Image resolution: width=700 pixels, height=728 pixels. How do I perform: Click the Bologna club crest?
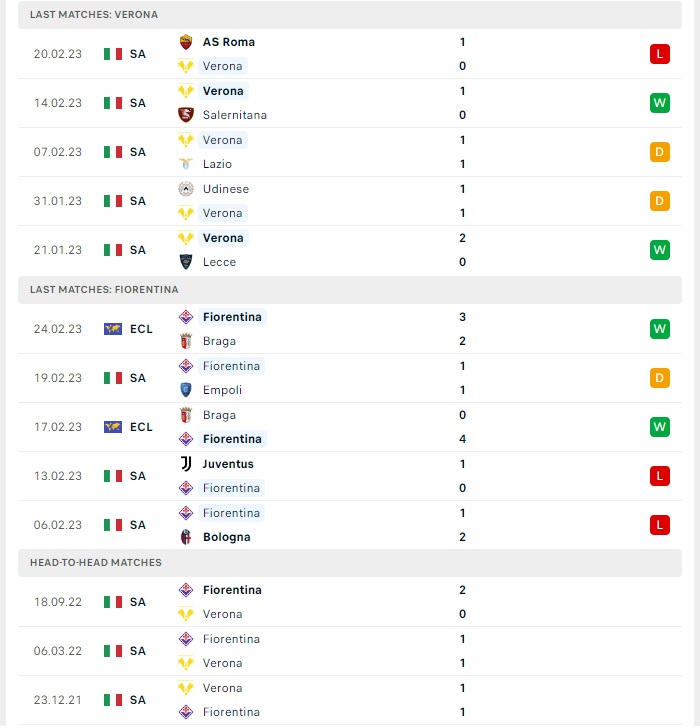[186, 537]
